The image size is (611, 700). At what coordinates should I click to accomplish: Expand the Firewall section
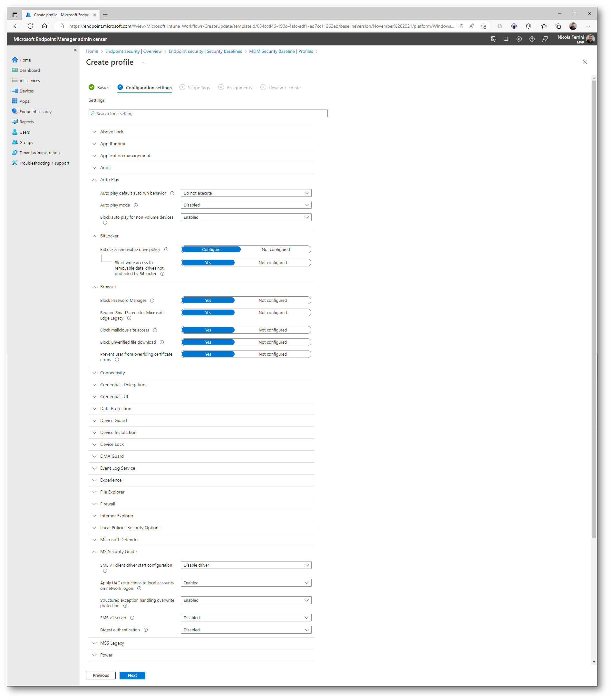(x=201, y=504)
